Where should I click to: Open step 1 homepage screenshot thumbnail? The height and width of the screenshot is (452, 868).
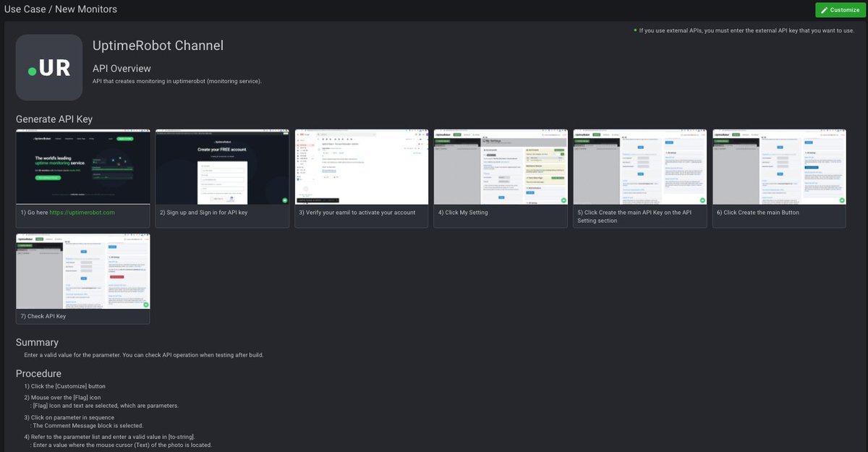coord(83,167)
